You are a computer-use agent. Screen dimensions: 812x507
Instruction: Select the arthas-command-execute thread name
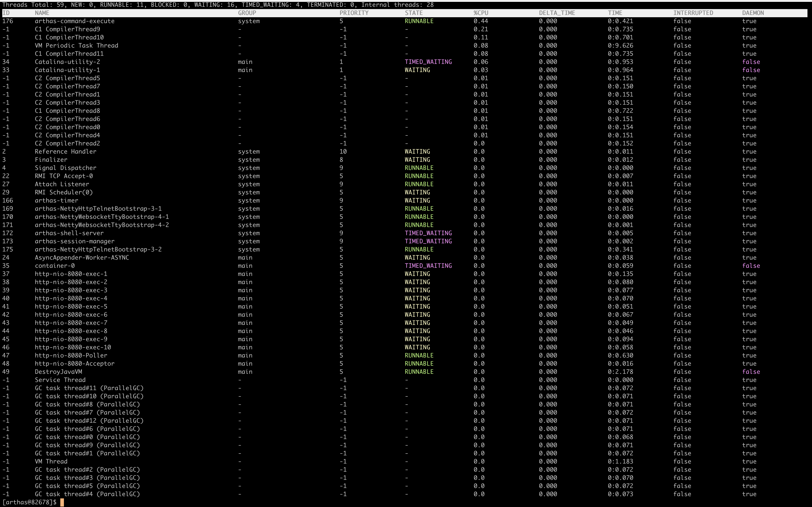tap(75, 21)
